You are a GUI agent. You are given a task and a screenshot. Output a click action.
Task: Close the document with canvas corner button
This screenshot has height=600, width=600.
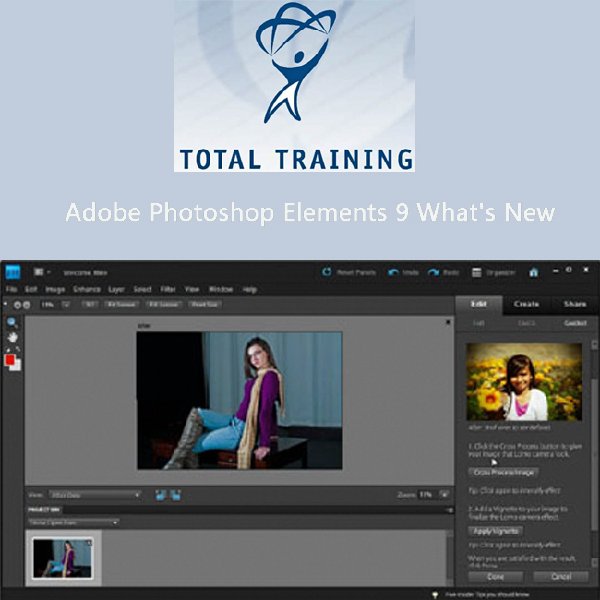448,322
